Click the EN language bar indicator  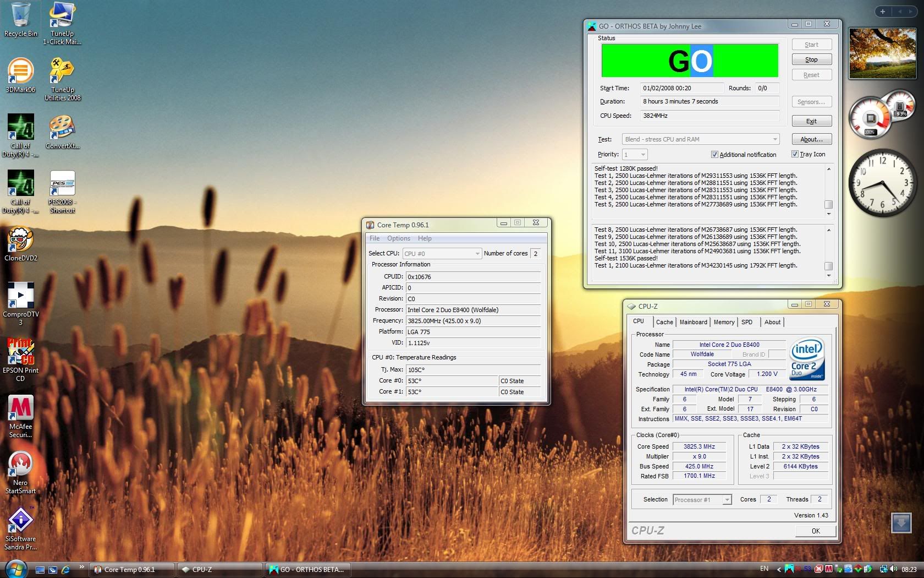point(765,569)
